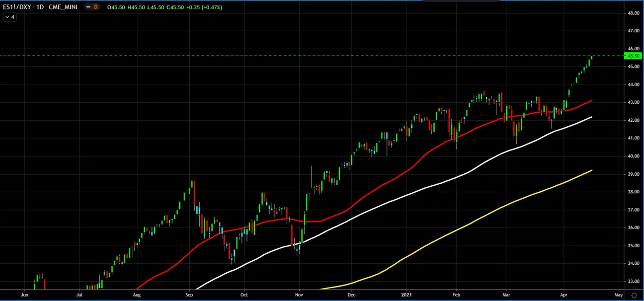
Task: Click the ES1!/DXY symbol title
Action: click(x=17, y=7)
